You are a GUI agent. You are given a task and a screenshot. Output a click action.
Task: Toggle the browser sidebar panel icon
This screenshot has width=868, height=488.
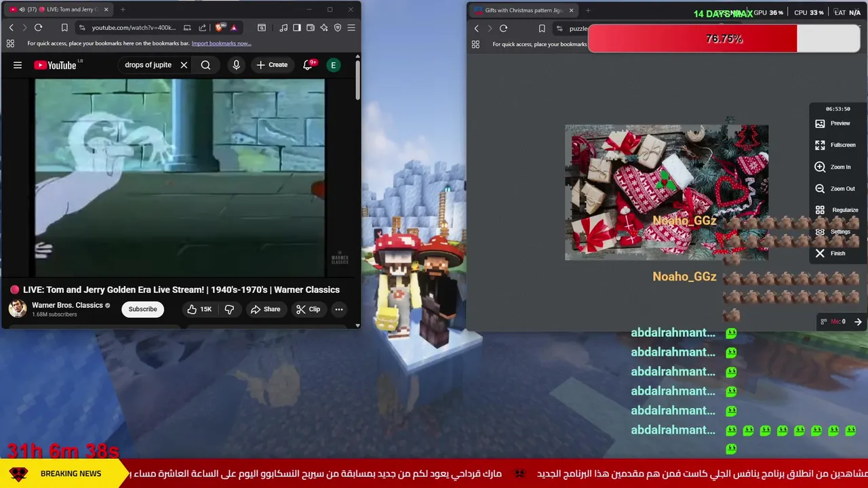pos(296,28)
